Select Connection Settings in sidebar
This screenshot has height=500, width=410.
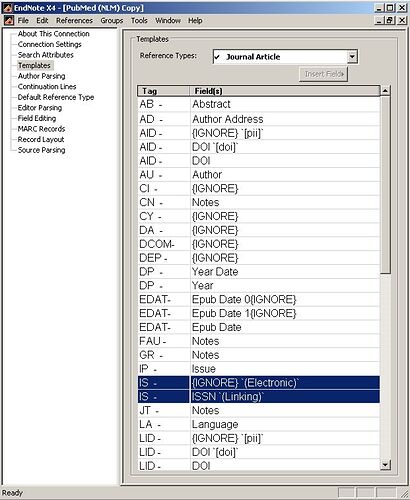(50, 44)
